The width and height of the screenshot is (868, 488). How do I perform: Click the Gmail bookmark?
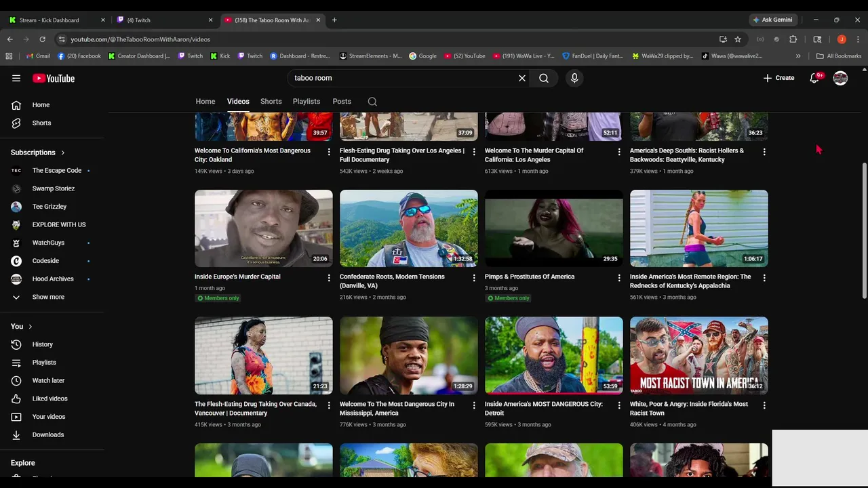[38, 56]
